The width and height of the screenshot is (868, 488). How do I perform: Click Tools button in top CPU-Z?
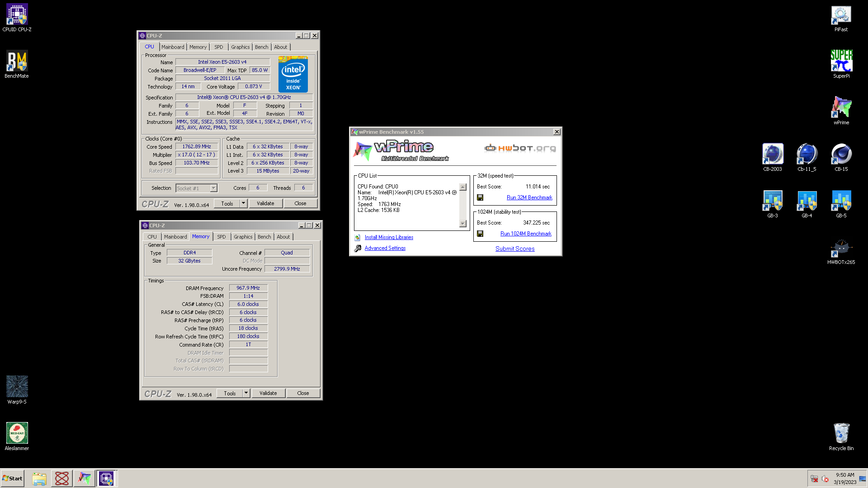pyautogui.click(x=227, y=203)
